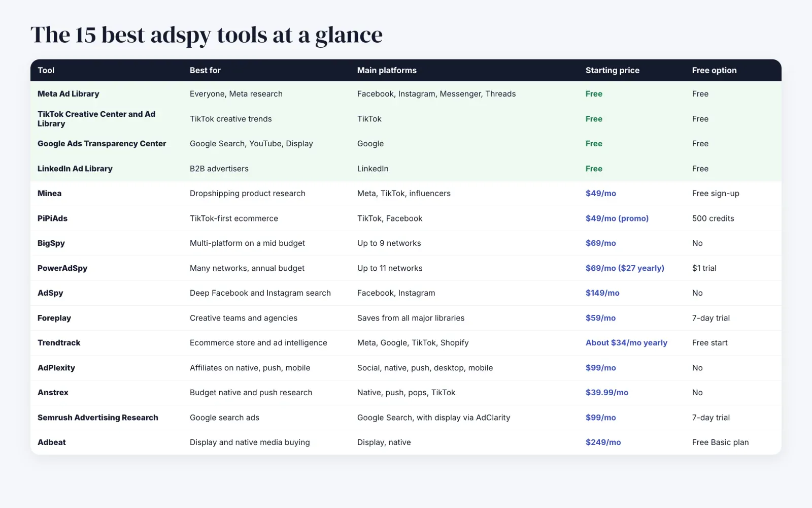The width and height of the screenshot is (812, 508).
Task: Select 'TikTok Creative Center and Ad Library' cell
Action: [x=96, y=119]
